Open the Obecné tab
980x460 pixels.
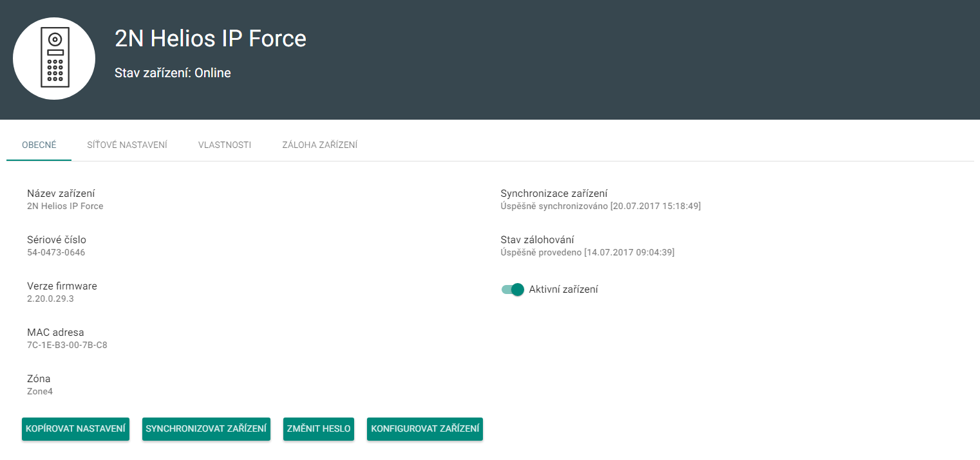click(x=39, y=145)
